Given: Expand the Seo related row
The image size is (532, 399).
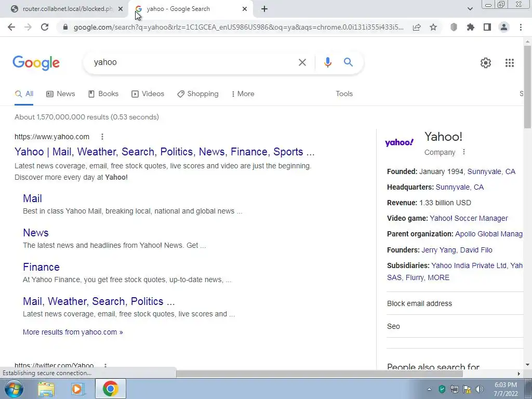Looking at the screenshot, I should point(455,326).
